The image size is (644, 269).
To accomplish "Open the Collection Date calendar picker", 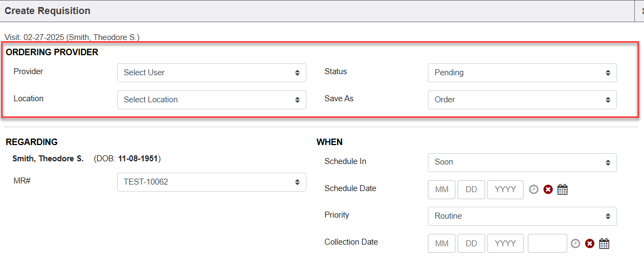I will pos(604,244).
